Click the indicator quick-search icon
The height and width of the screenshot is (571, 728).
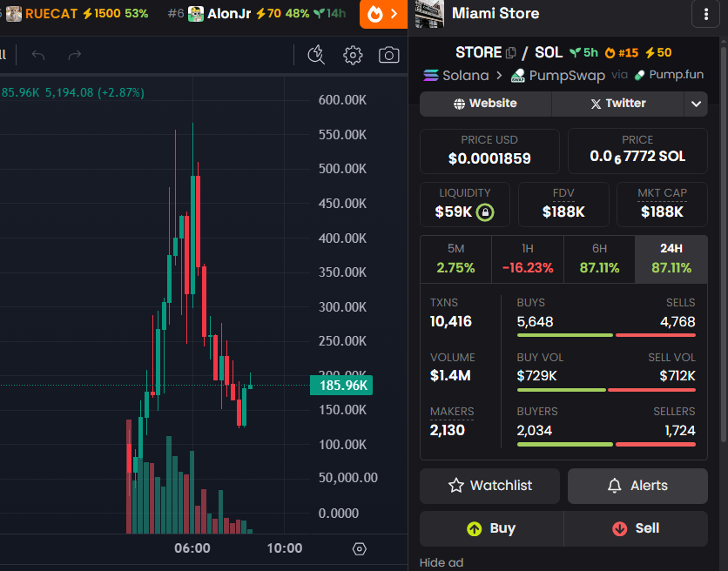point(316,56)
